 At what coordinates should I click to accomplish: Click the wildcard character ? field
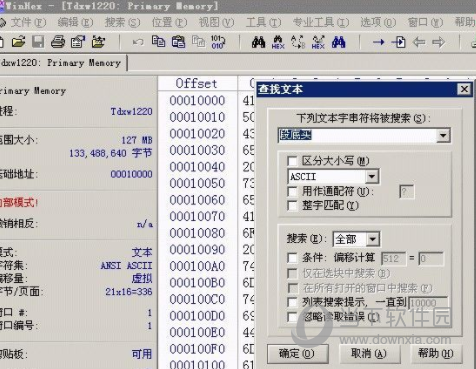tap(407, 192)
